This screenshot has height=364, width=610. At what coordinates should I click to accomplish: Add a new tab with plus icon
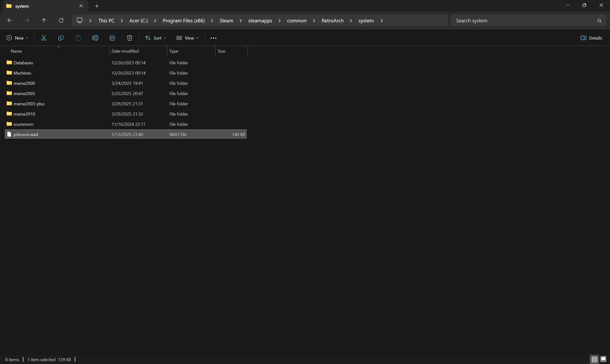pyautogui.click(x=97, y=6)
